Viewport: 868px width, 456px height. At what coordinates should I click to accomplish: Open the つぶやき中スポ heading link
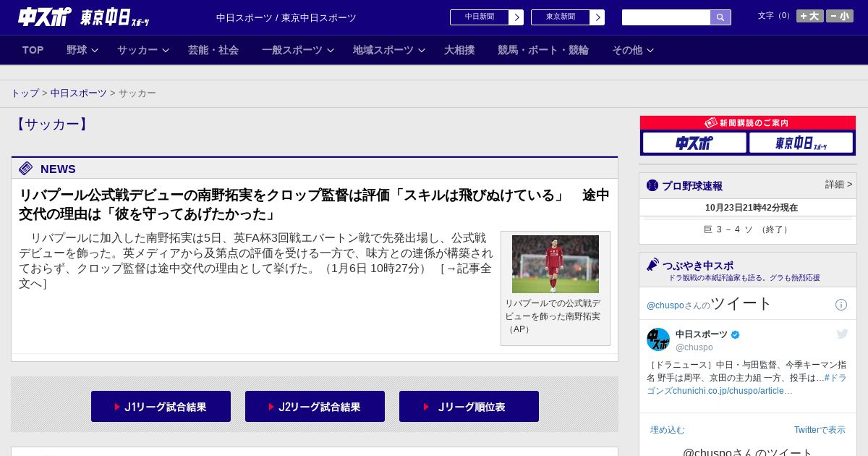pyautogui.click(x=698, y=266)
